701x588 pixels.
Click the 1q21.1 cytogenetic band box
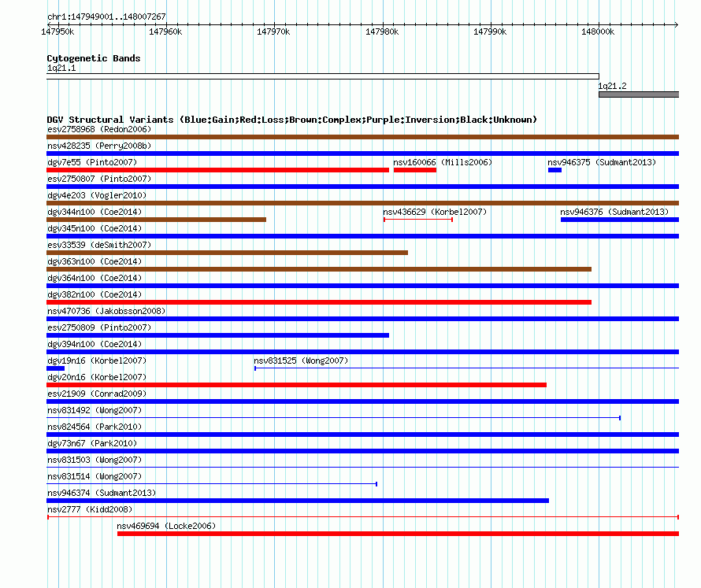click(x=323, y=76)
